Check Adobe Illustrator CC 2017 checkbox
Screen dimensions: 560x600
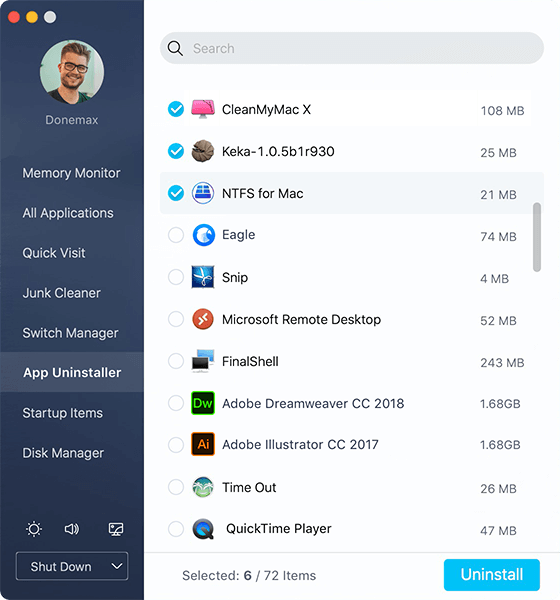pos(176,445)
